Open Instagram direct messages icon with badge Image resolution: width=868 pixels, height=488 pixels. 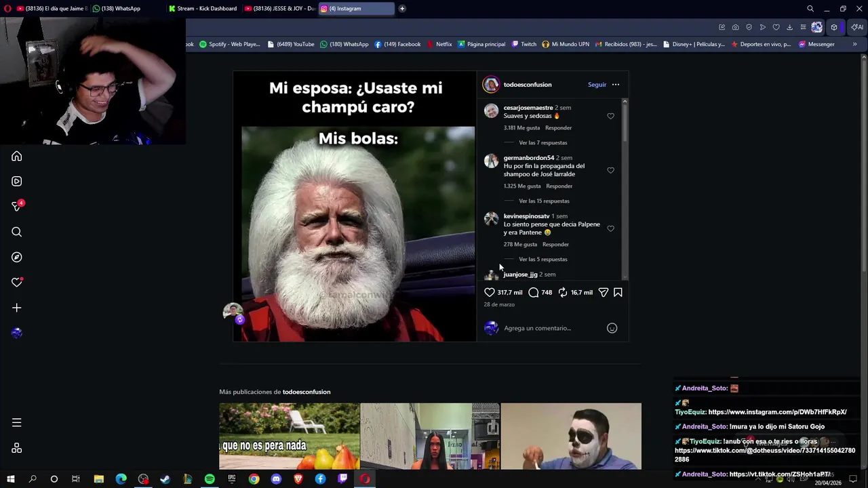(17, 206)
